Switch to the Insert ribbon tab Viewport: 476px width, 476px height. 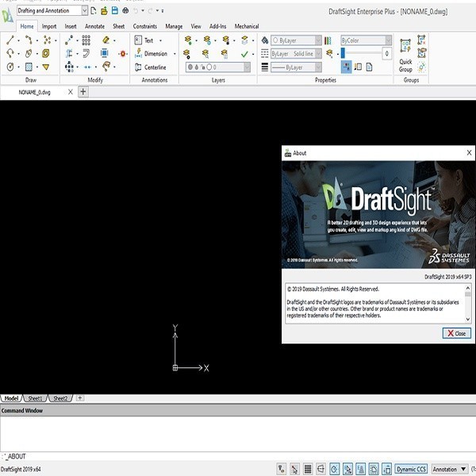(x=71, y=26)
